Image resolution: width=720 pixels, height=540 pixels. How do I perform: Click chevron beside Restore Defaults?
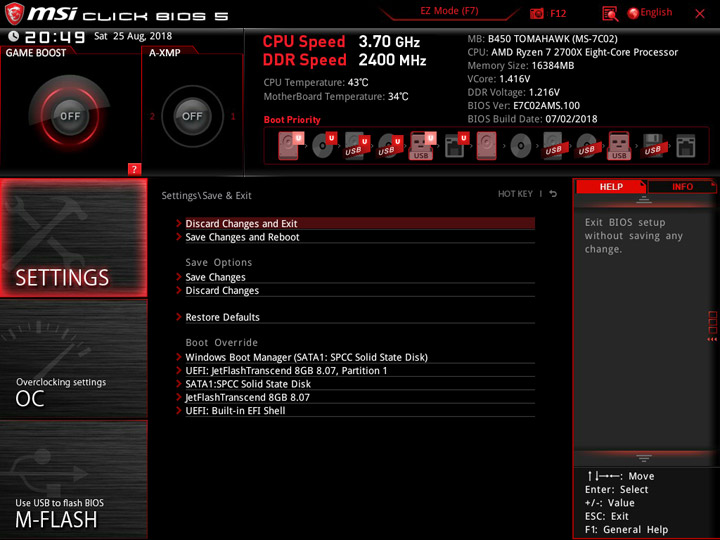click(x=179, y=316)
